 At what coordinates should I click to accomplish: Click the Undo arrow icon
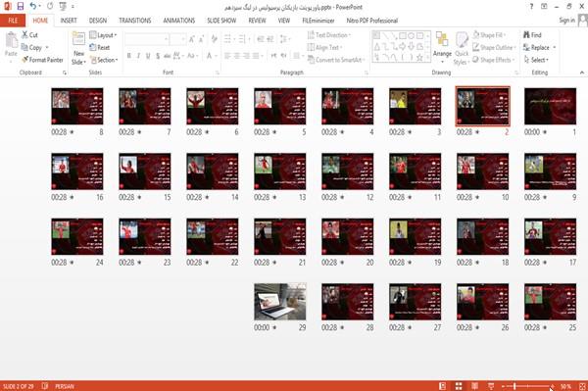click(x=33, y=6)
